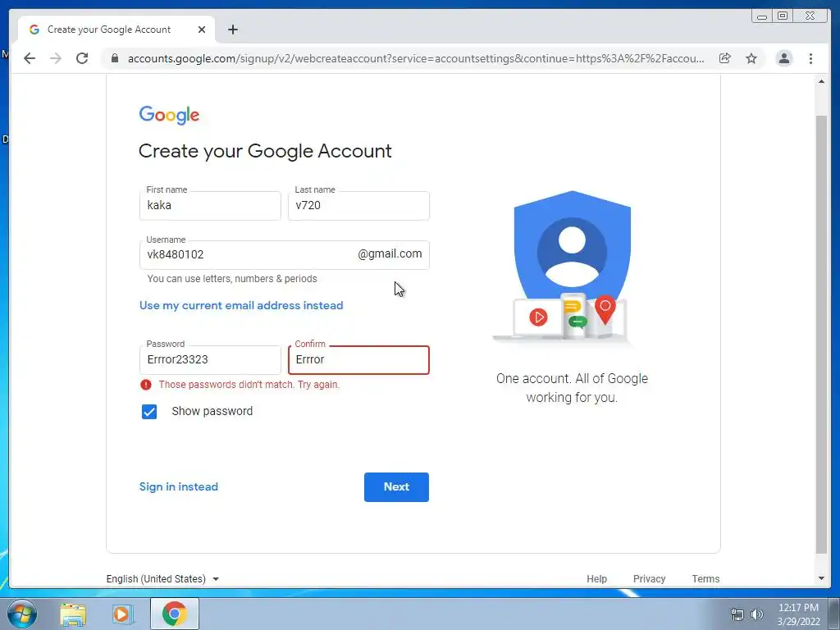Open network status tray icon
The height and width of the screenshot is (630, 840).
(737, 614)
